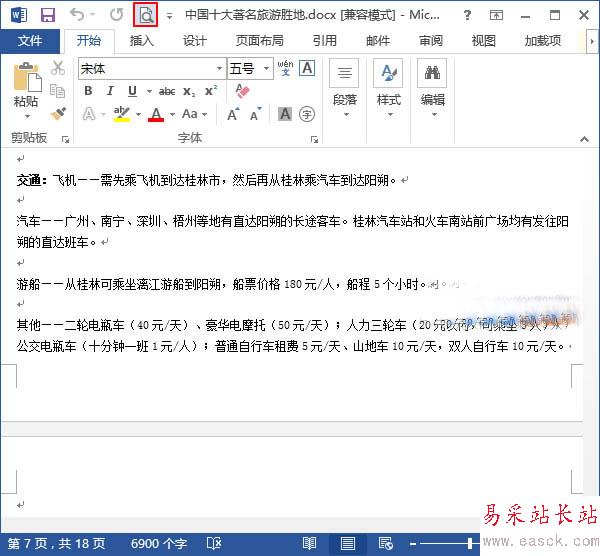This screenshot has width=600, height=556.
Task: Open the 设计 Design tab
Action: (195, 41)
